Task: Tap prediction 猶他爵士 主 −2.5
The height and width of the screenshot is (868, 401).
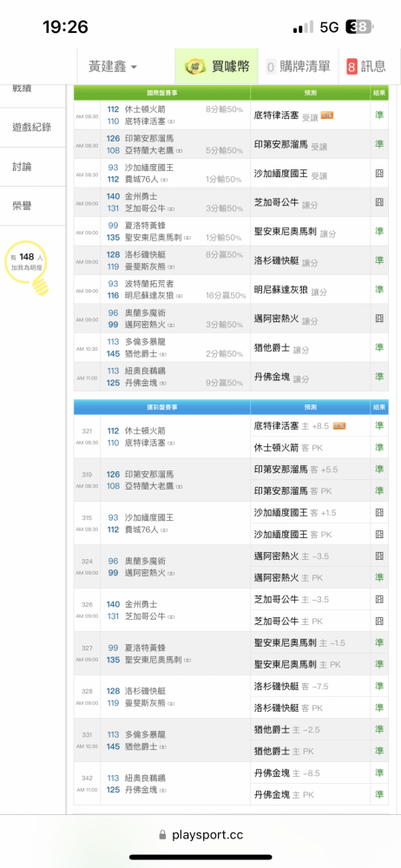Action: pyautogui.click(x=287, y=730)
